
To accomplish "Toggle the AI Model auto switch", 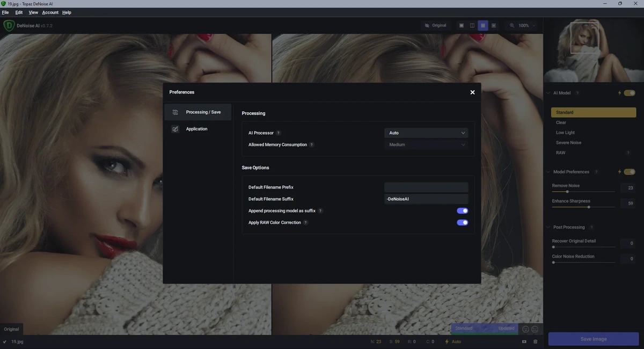I will [x=630, y=93].
